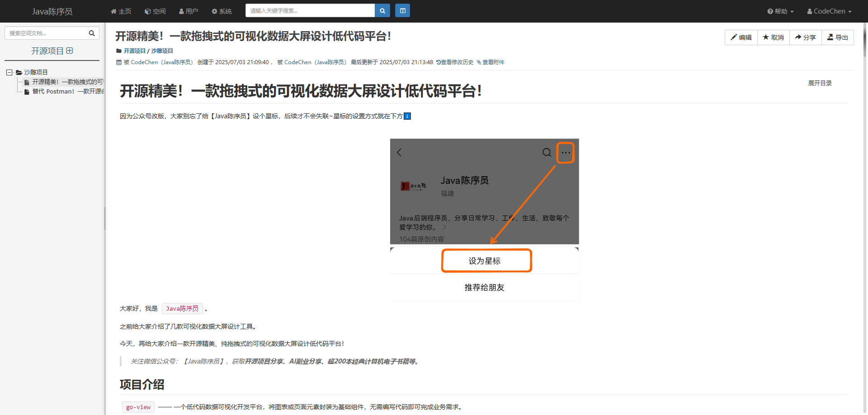Image resolution: width=868 pixels, height=415 pixels.
Task: Click the 取消 star button
Action: click(773, 37)
